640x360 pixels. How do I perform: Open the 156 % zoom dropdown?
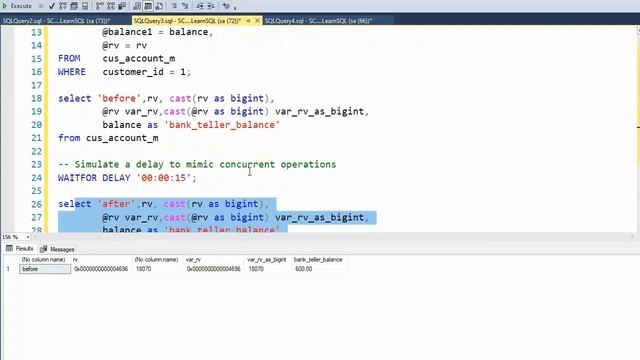[x=28, y=237]
